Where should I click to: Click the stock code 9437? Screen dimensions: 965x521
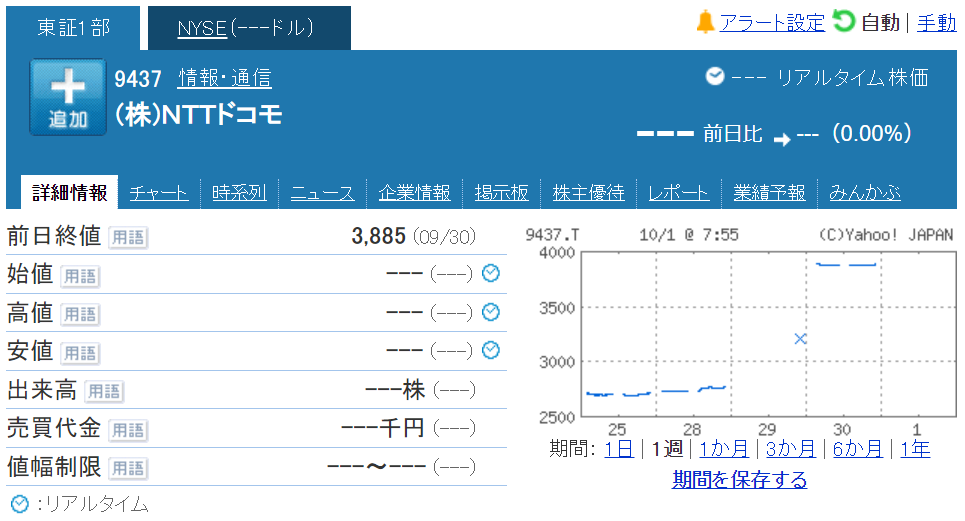pos(138,79)
